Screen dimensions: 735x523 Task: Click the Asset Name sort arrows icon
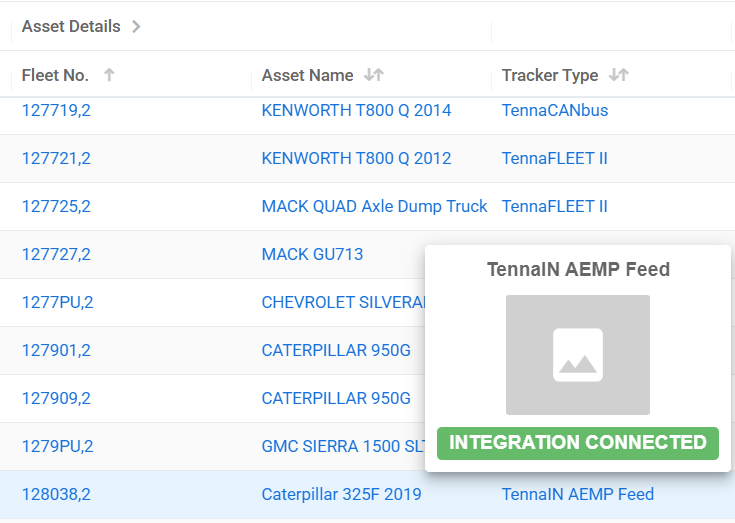[x=374, y=75]
